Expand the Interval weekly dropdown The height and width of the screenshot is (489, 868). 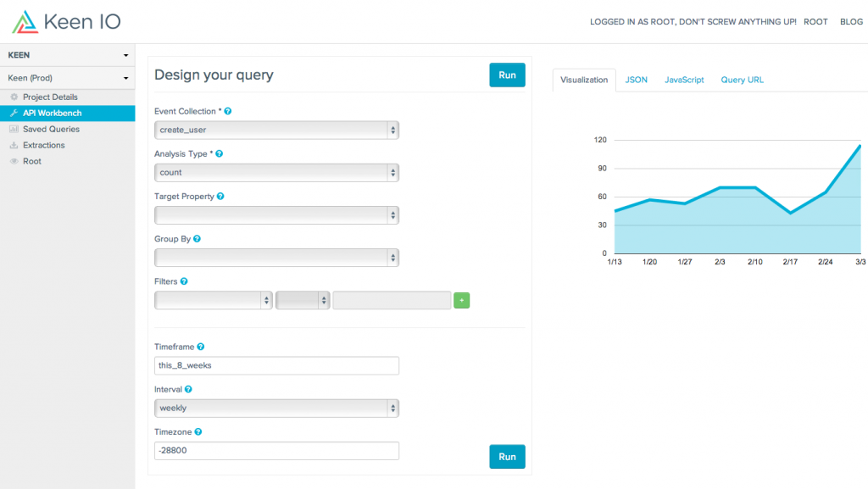click(x=276, y=408)
